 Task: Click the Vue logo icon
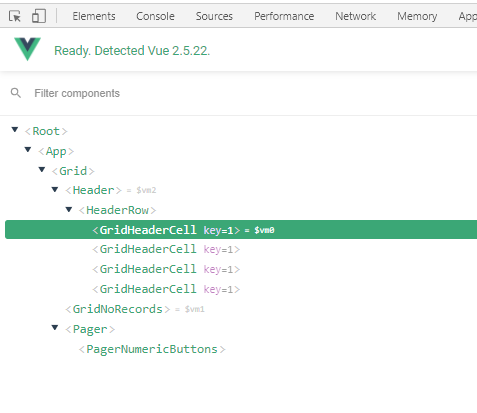coord(27,49)
